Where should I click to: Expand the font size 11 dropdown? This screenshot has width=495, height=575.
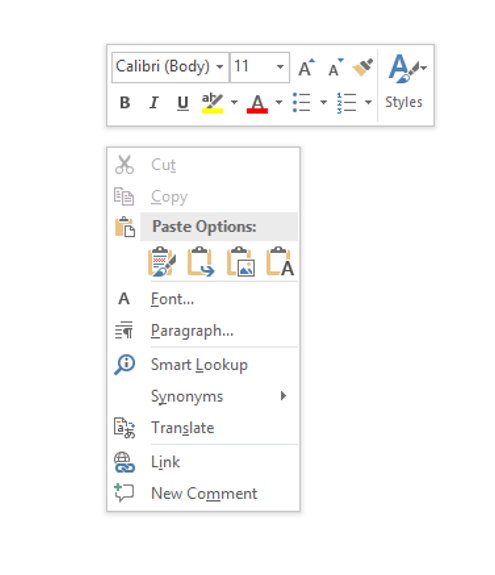pos(280,67)
